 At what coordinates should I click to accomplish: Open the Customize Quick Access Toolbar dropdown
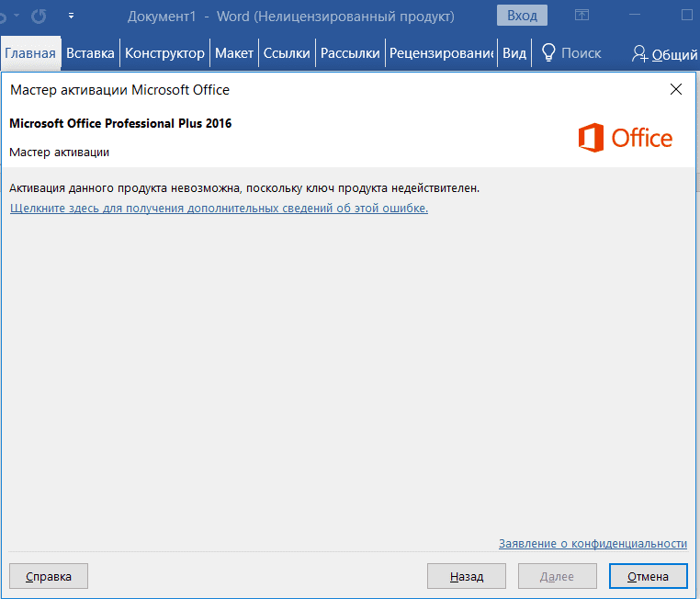pos(72,16)
